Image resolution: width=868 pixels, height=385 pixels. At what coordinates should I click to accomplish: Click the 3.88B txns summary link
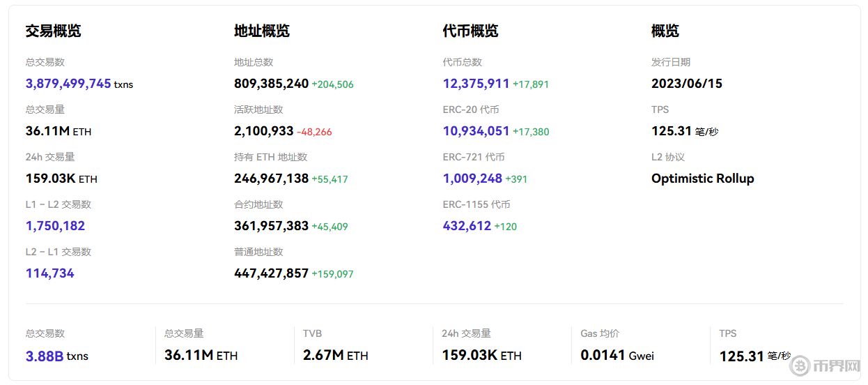[x=45, y=356]
